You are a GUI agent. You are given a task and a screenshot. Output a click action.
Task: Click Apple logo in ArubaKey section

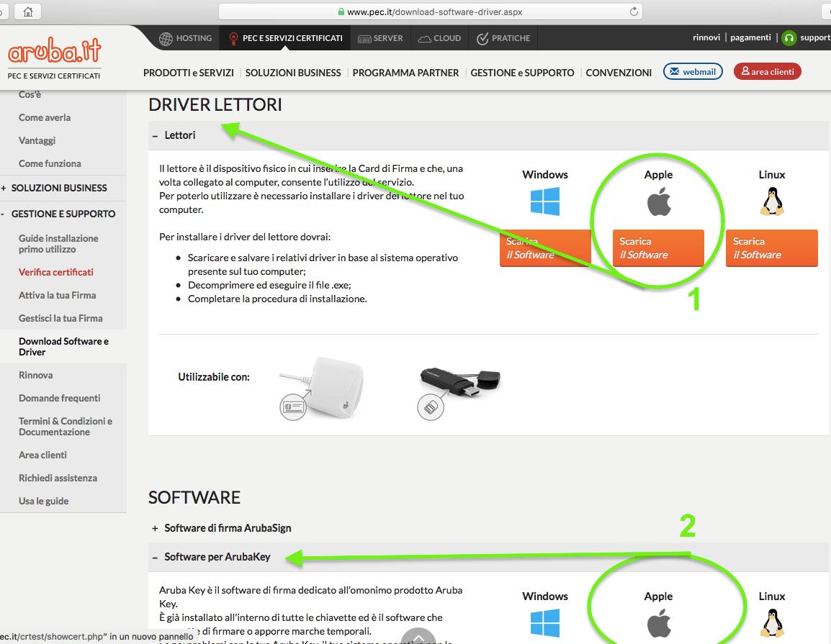(x=659, y=623)
